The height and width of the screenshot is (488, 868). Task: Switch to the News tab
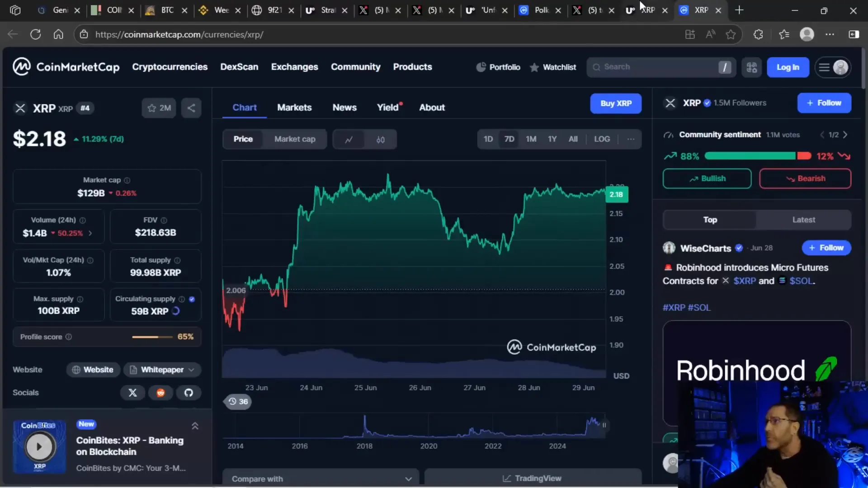tap(344, 108)
